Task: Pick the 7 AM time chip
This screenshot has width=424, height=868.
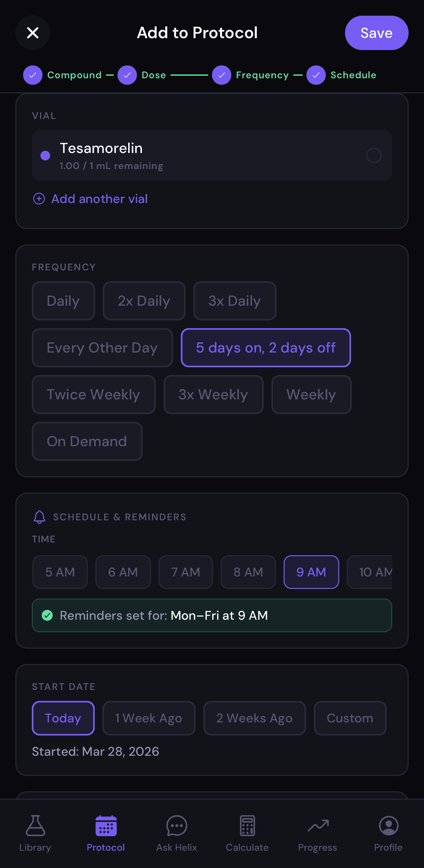Action: (186, 572)
